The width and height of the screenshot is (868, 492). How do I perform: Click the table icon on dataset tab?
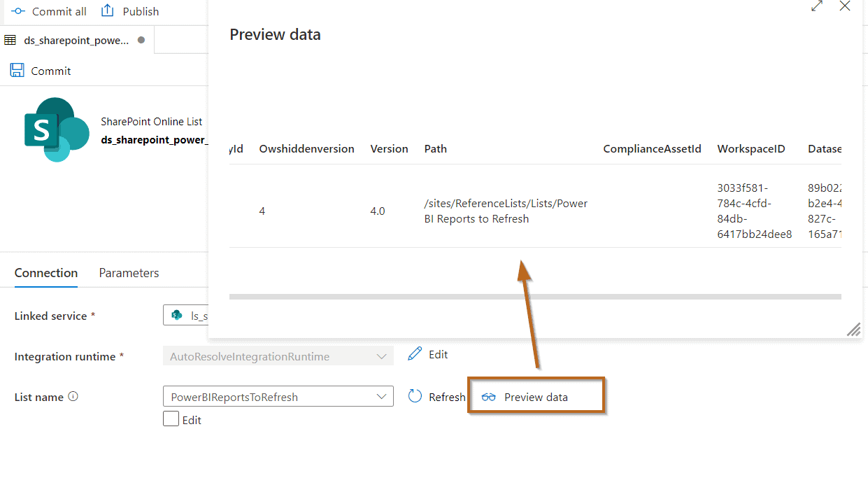[10, 40]
